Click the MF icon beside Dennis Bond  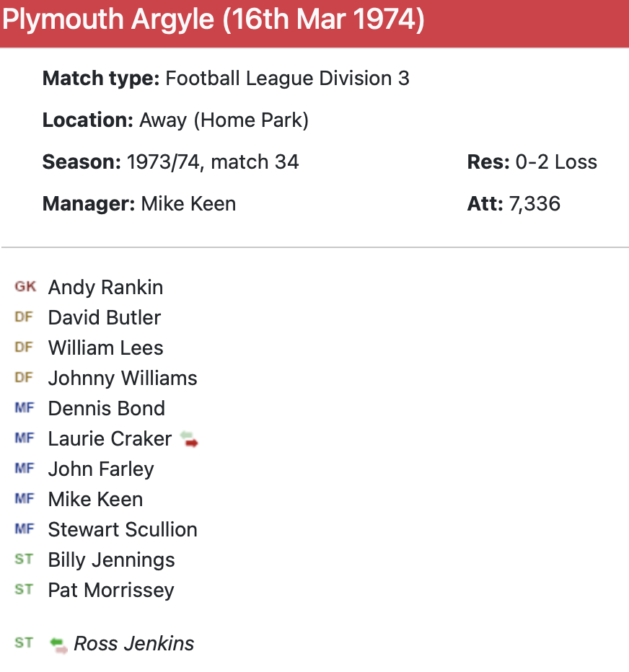click(25, 408)
